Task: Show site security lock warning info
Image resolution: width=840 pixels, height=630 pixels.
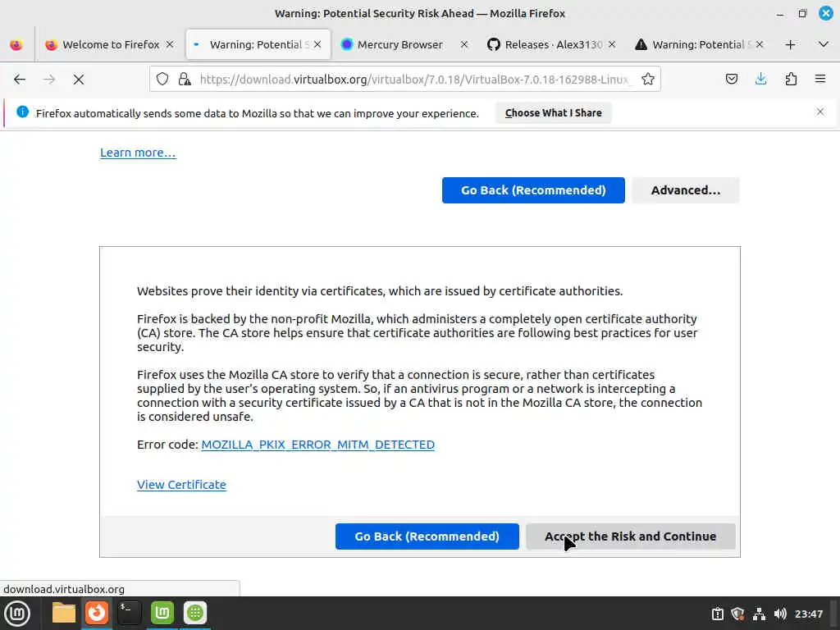Action: (185, 80)
